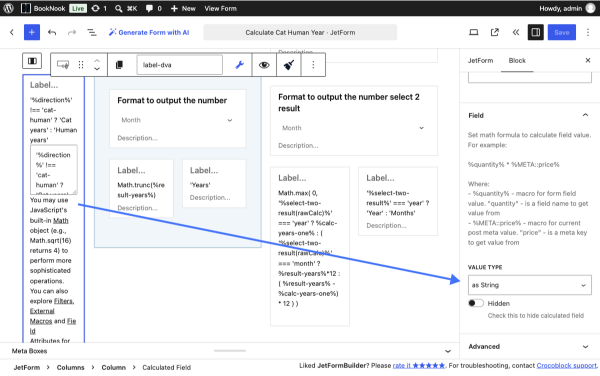Open the New content menu
Image resolution: width=600 pixels, height=376 pixels.
pos(183,8)
